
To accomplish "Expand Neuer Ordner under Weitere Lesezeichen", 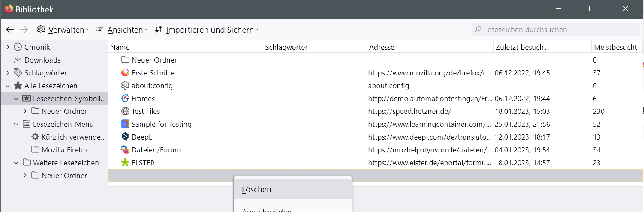I will tap(25, 176).
